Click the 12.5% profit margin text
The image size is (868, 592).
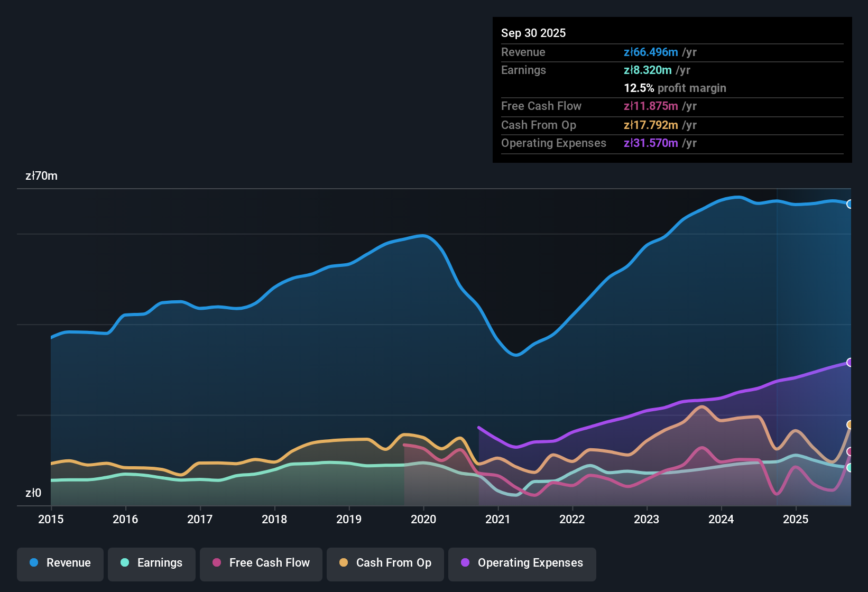coord(675,88)
